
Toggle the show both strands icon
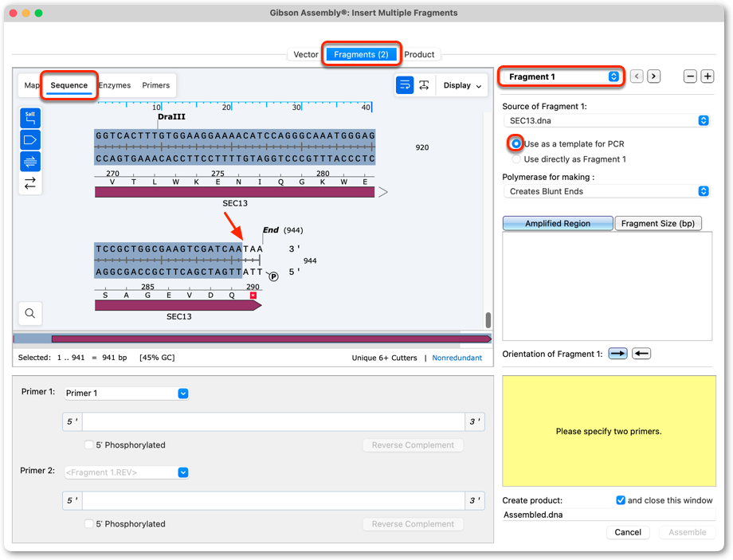point(30,162)
